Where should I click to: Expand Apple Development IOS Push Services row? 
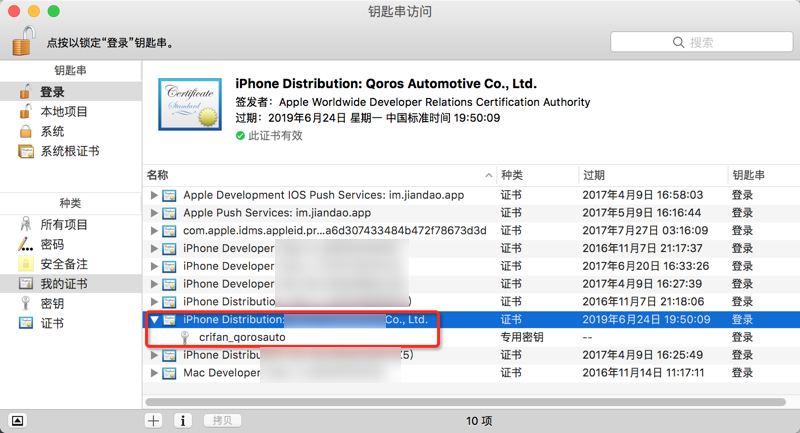(154, 195)
